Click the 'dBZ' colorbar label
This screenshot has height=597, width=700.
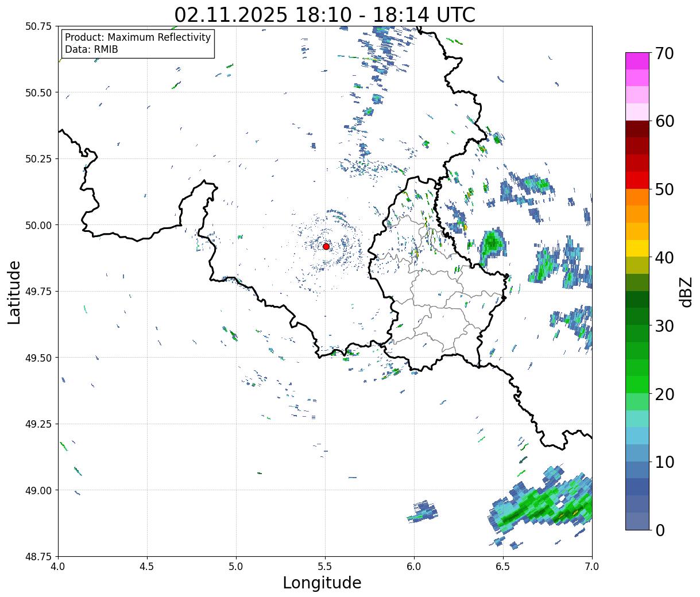686,292
